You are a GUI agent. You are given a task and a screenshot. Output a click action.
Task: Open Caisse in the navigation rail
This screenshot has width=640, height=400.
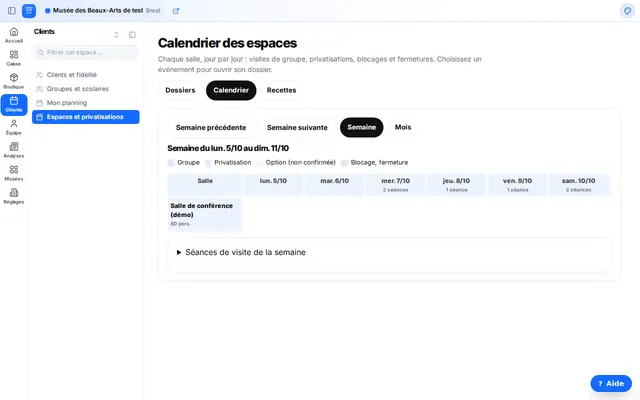point(14,58)
